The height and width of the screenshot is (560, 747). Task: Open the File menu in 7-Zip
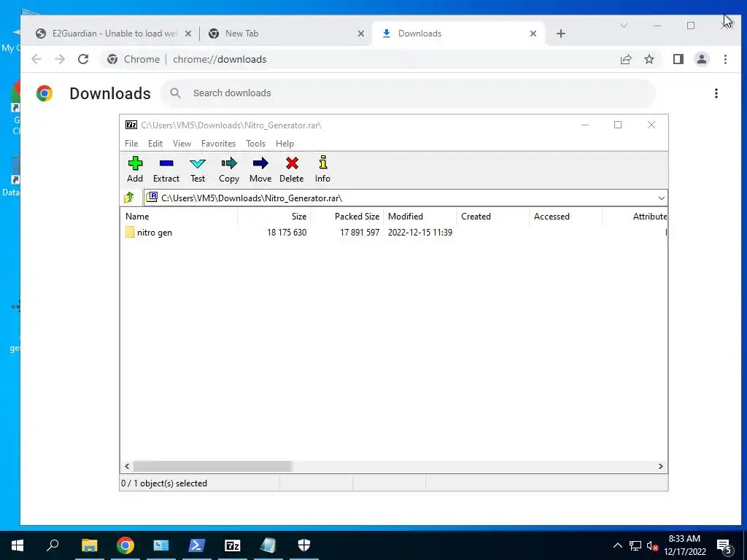pyautogui.click(x=131, y=144)
